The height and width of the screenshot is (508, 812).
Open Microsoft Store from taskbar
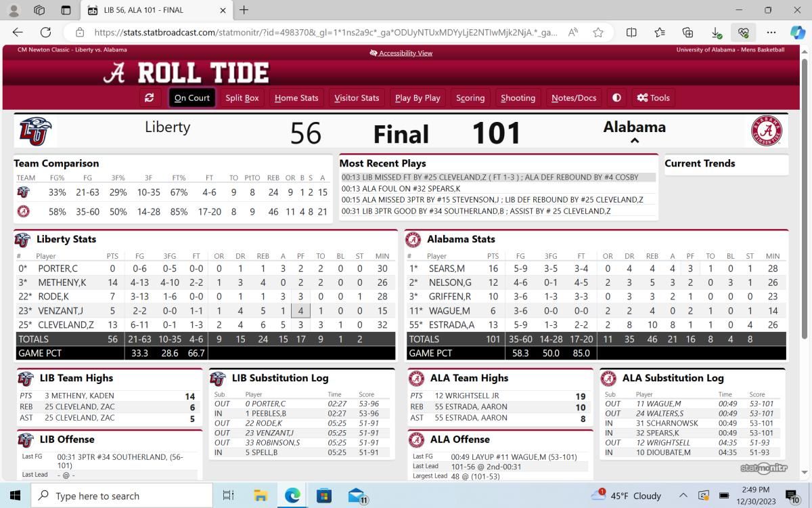[x=324, y=496]
